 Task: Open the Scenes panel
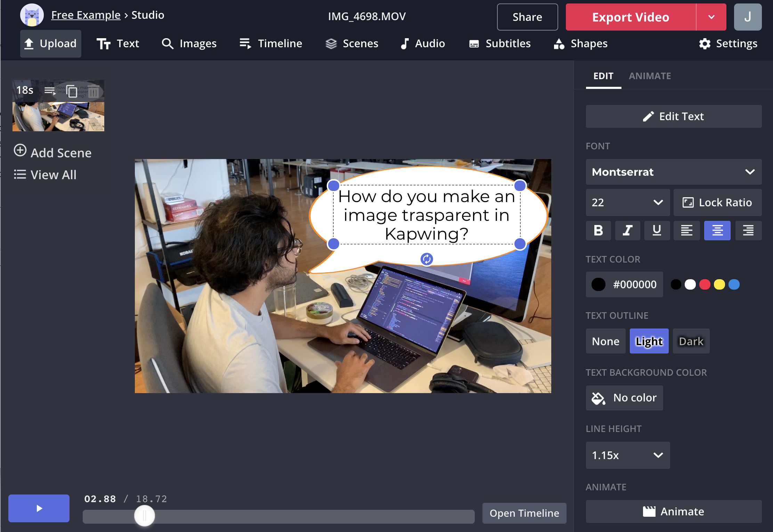[x=352, y=43]
